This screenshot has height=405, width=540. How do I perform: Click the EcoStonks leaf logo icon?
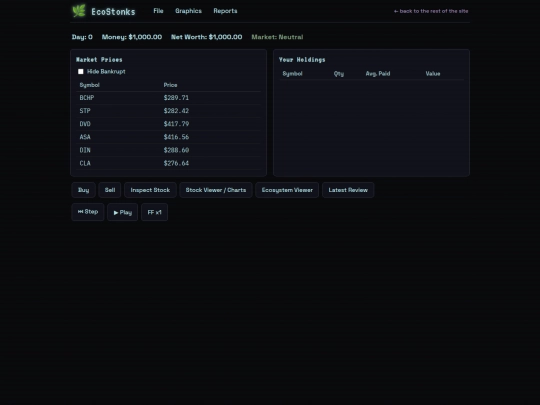pos(79,11)
